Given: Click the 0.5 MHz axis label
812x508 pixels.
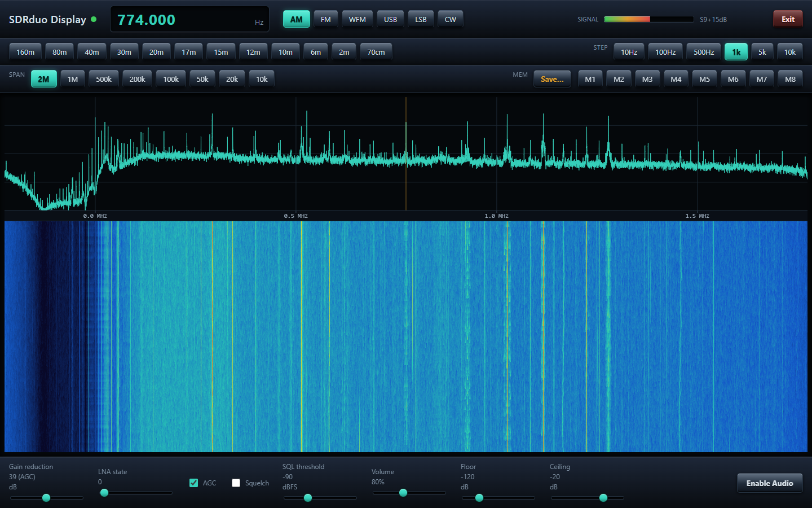Looking at the screenshot, I should point(296,216).
